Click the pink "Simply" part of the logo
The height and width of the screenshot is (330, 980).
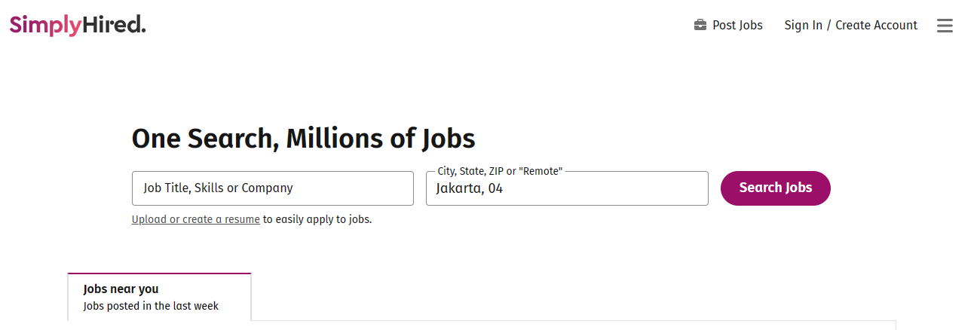(x=45, y=26)
